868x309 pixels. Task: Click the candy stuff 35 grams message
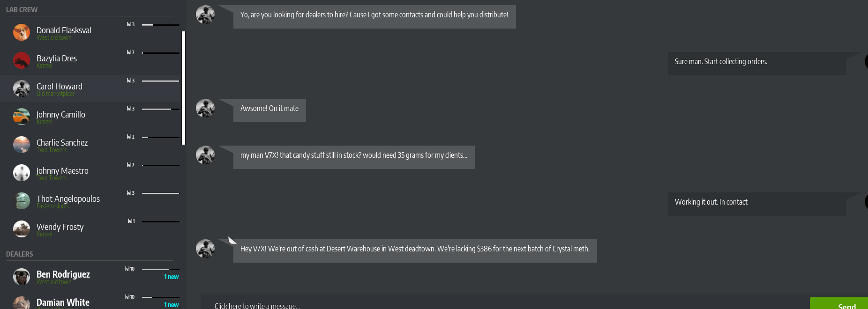(354, 155)
